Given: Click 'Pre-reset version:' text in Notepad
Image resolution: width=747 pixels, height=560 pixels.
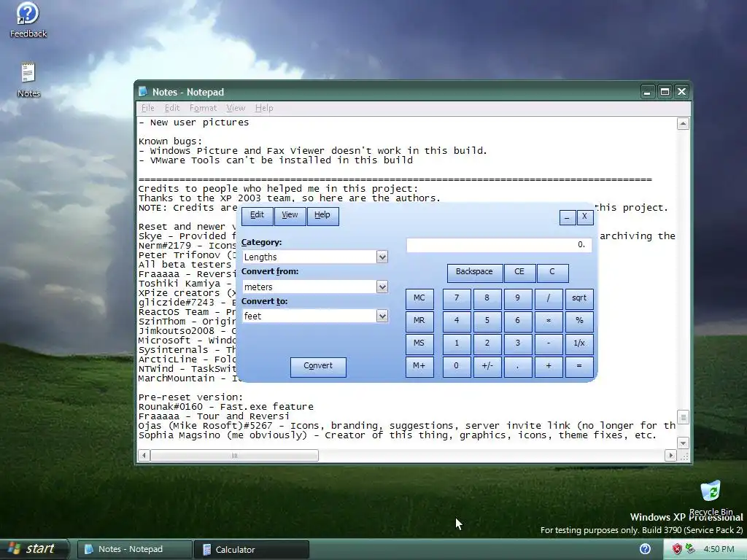Looking at the screenshot, I should [x=190, y=397].
